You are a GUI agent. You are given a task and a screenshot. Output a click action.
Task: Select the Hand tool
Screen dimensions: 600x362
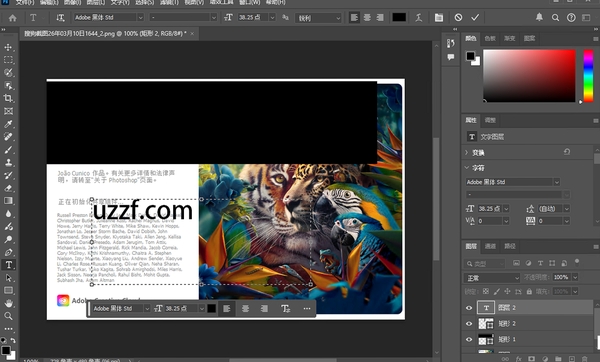pos(8,303)
